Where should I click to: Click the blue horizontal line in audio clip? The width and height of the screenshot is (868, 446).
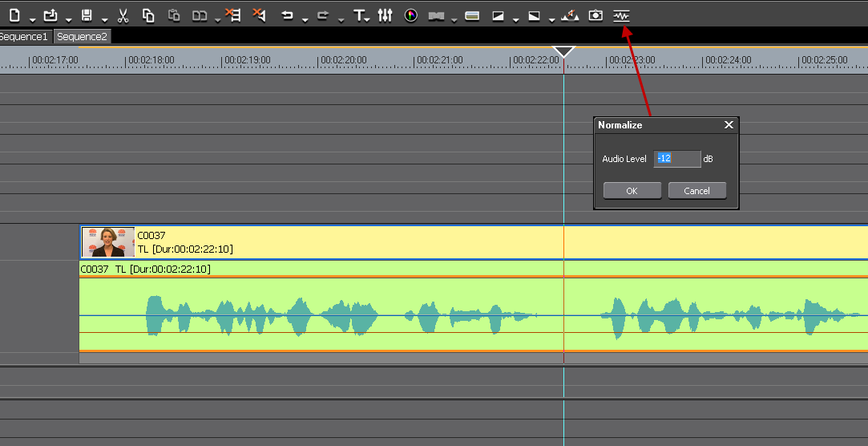point(474,316)
